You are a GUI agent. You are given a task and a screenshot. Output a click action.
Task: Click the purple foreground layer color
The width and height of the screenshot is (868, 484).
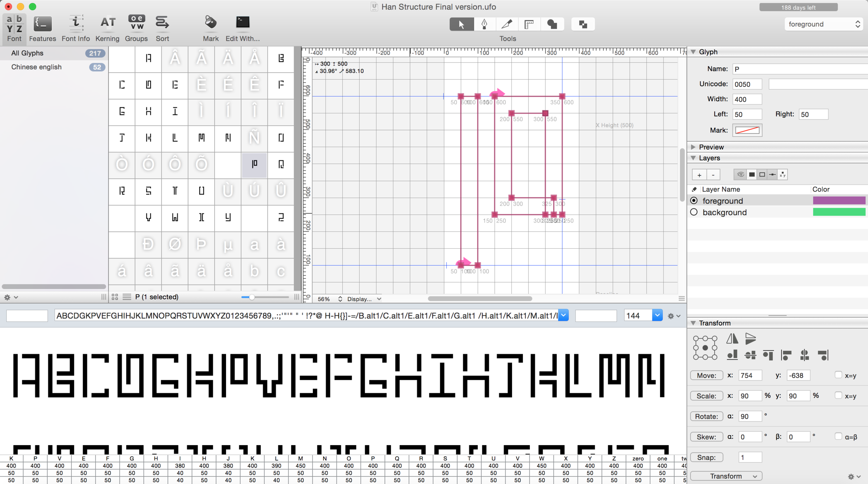coord(839,200)
